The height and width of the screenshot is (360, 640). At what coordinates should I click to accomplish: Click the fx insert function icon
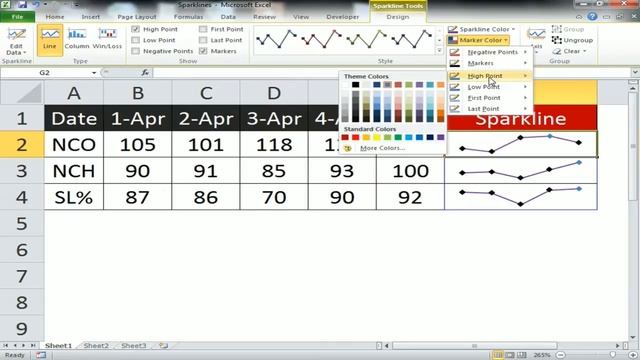[145, 73]
